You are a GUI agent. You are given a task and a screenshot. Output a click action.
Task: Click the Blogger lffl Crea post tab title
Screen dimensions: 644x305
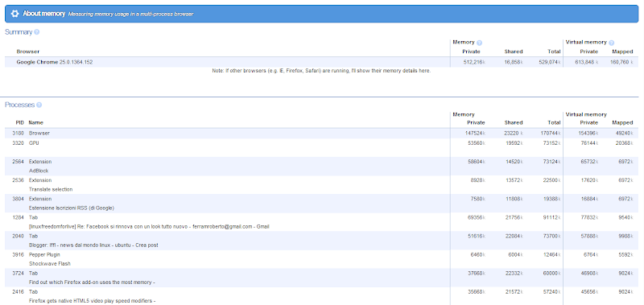93,245
